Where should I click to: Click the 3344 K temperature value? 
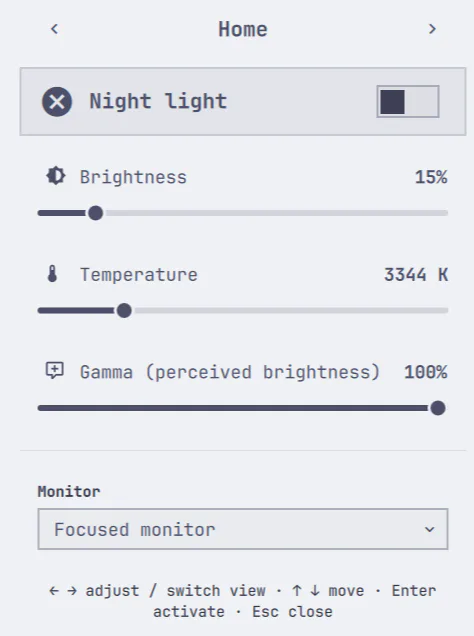[x=416, y=275]
